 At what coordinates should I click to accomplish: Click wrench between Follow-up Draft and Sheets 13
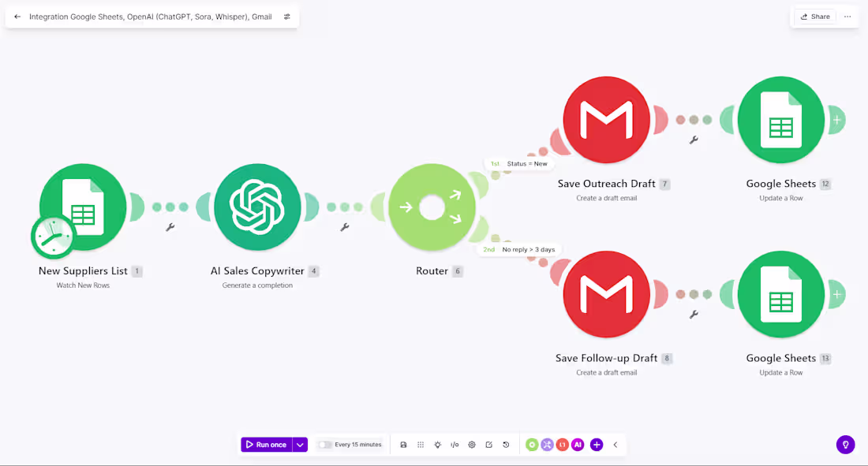pyautogui.click(x=694, y=315)
